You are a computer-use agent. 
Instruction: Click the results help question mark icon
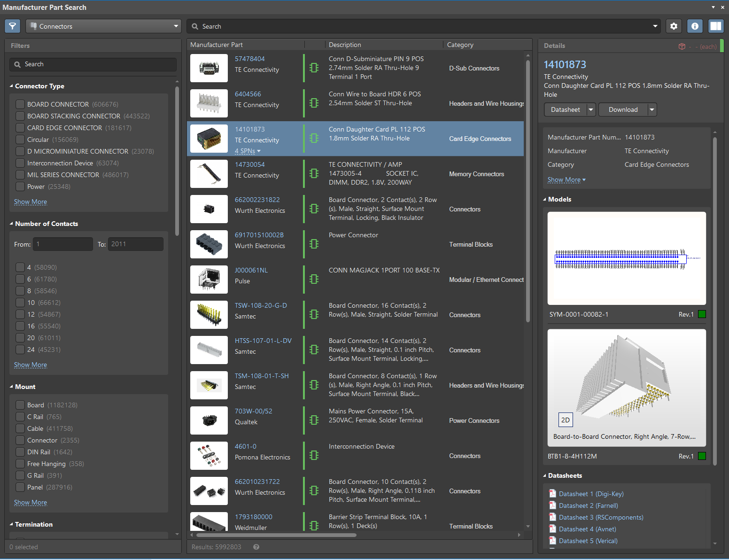pyautogui.click(x=256, y=547)
